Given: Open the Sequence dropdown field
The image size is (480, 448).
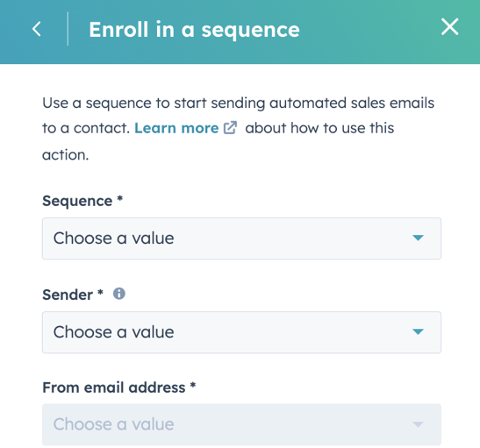Looking at the screenshot, I should [241, 238].
